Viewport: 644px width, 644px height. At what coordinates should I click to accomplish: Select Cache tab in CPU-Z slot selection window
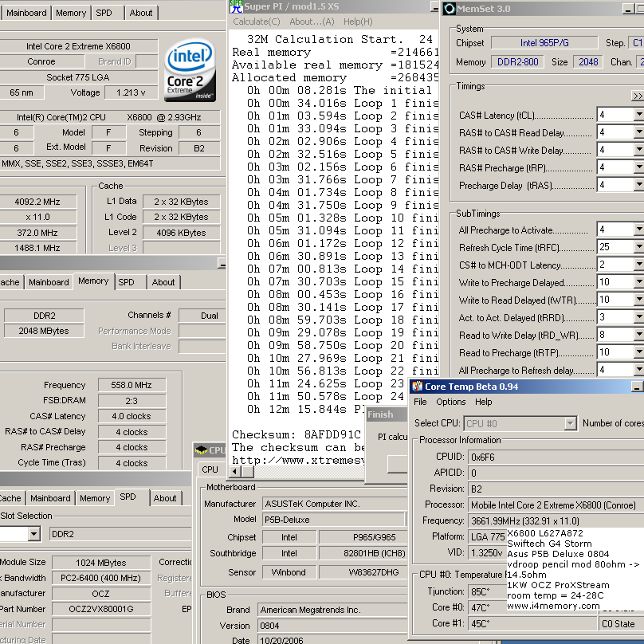[10, 498]
